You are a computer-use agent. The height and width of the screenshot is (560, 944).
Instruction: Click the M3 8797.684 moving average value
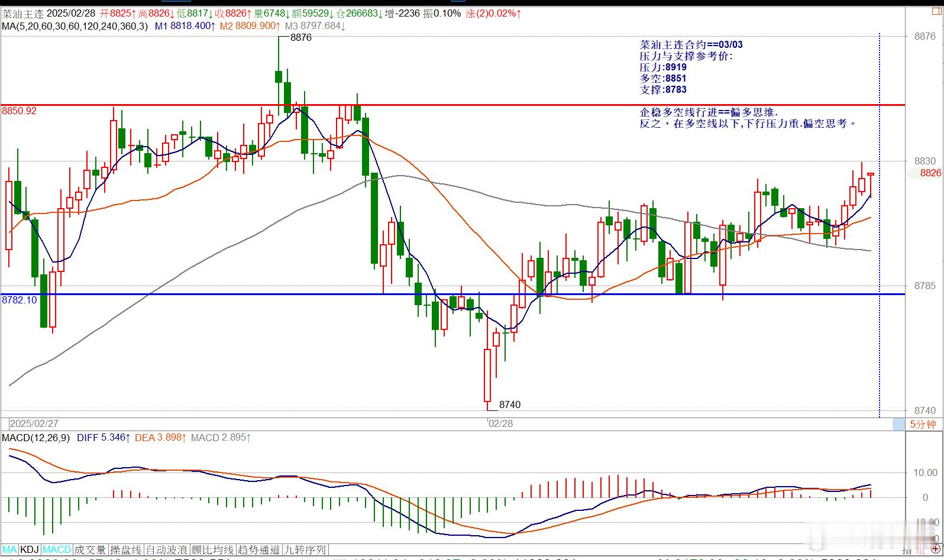[315, 26]
